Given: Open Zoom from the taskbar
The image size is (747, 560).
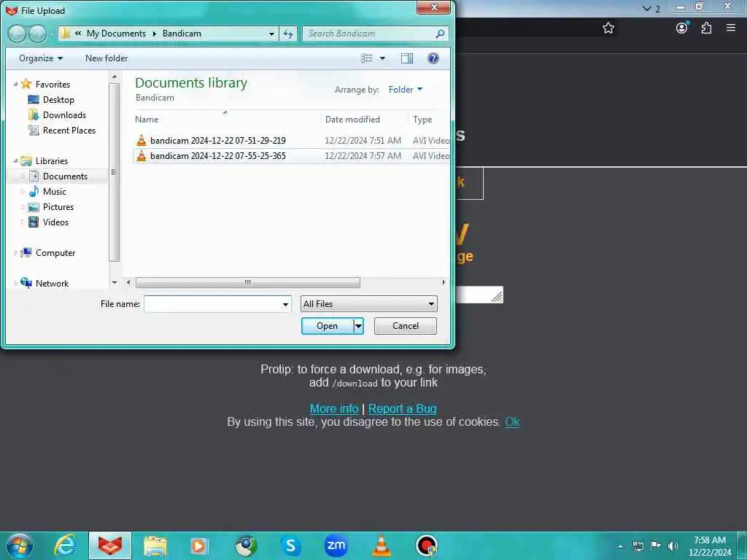Looking at the screenshot, I should 336,545.
